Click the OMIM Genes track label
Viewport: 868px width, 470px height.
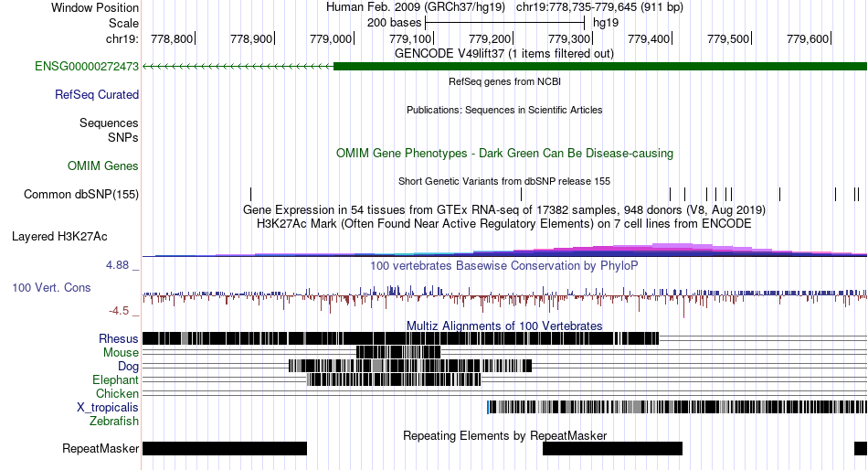coord(103,166)
